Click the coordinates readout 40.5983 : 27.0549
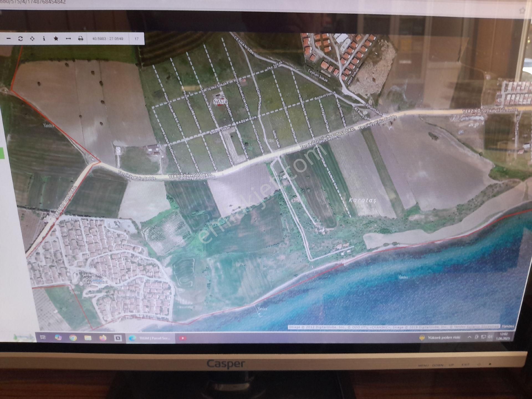This screenshot has width=532, height=399. (108, 39)
